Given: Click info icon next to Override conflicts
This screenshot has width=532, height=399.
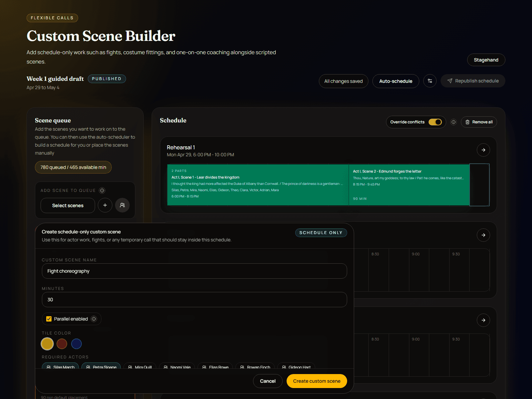Looking at the screenshot, I should tap(453, 122).
